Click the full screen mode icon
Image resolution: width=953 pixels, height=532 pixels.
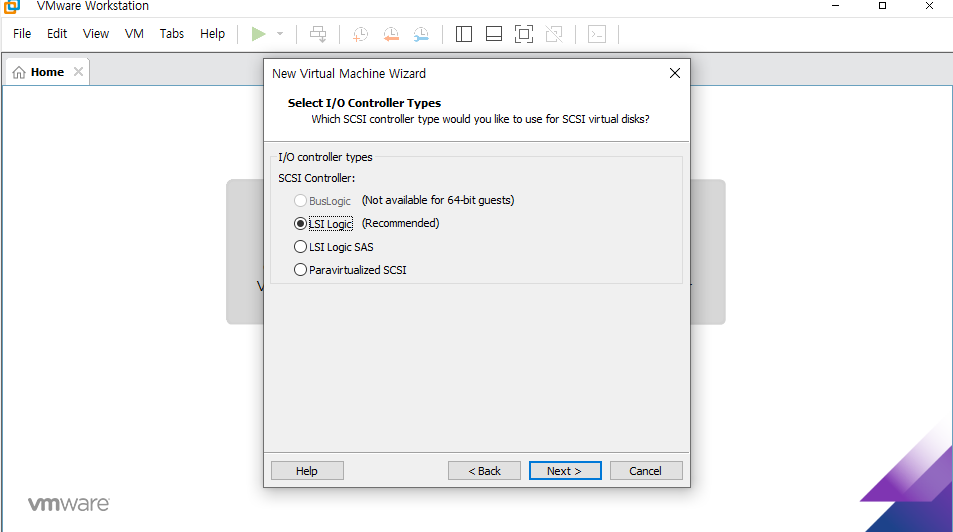coord(524,34)
